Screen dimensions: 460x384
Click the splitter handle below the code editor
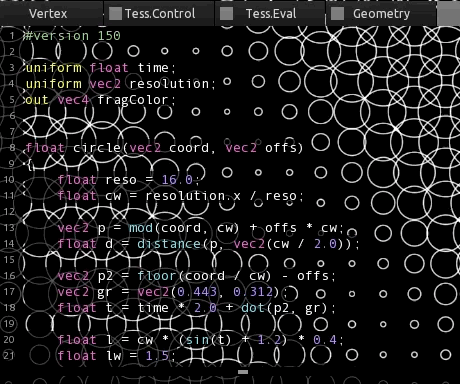(243, 372)
